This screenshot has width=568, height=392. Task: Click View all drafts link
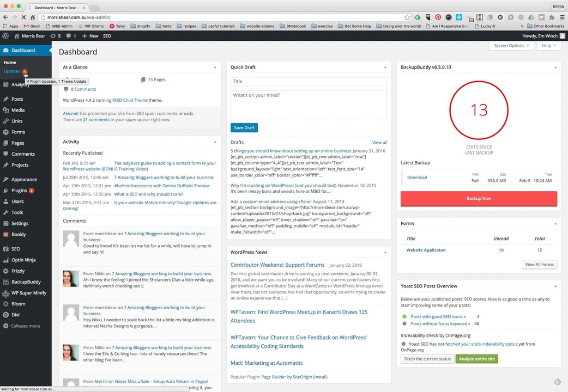pyautogui.click(x=379, y=143)
